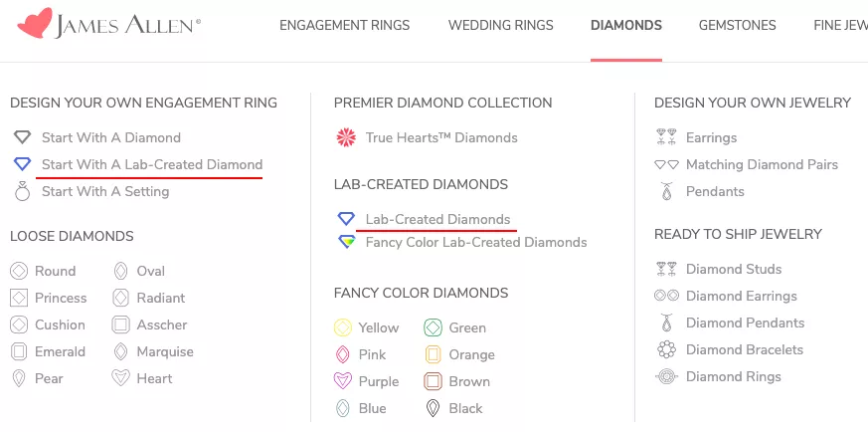The width and height of the screenshot is (868, 432).
Task: Select the blue Lab-Created Diamond start icon
Action: tap(22, 164)
